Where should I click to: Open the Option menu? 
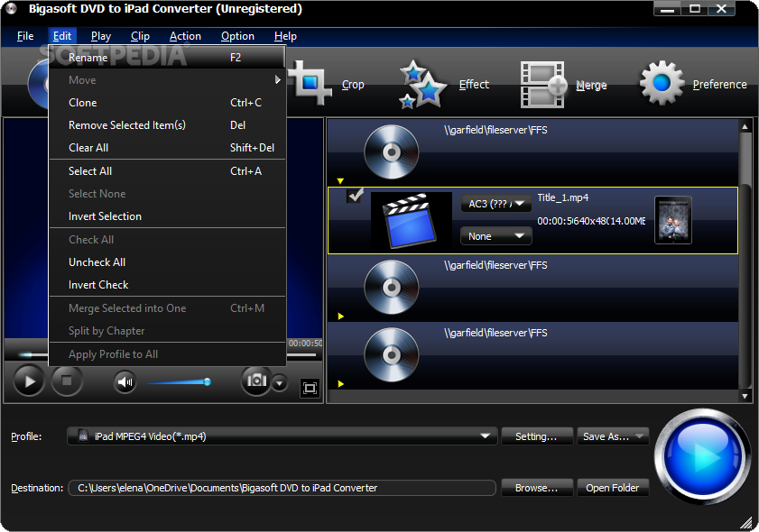click(237, 36)
